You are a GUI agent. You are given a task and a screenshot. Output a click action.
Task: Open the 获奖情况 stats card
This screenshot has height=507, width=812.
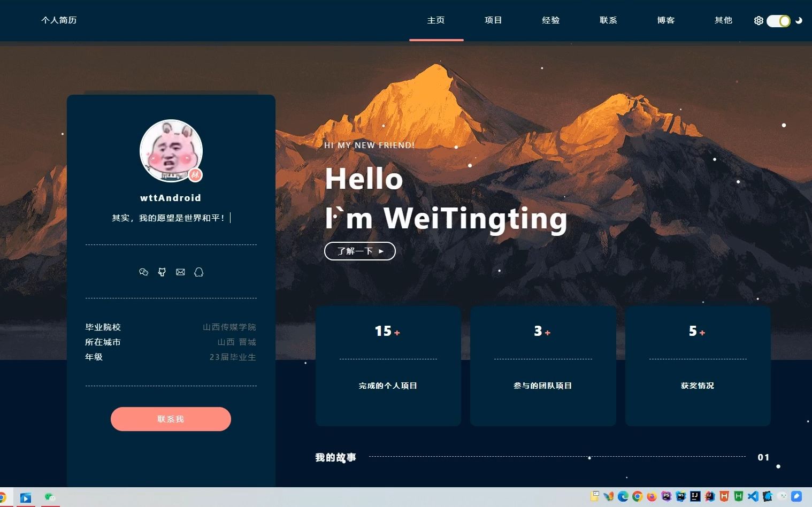698,366
